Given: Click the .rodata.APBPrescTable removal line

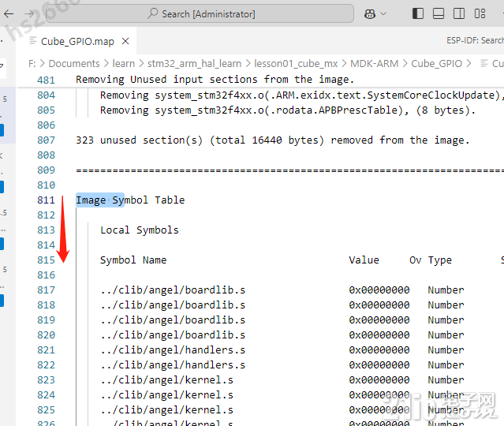Looking at the screenshot, I should [287, 110].
